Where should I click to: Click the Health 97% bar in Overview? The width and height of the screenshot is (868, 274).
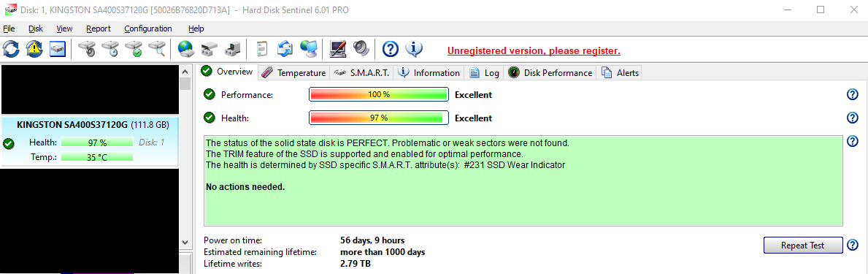coord(379,118)
